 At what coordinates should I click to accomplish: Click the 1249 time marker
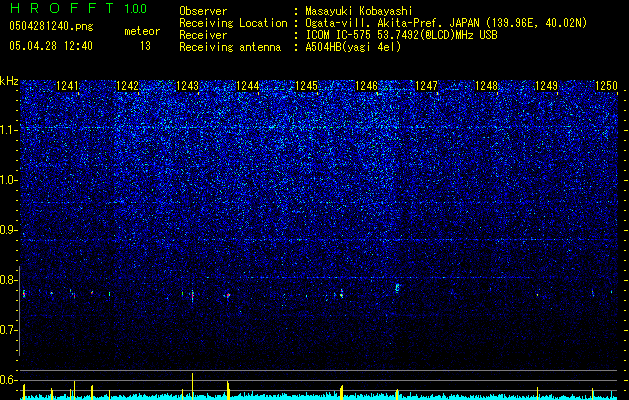[x=546, y=86]
